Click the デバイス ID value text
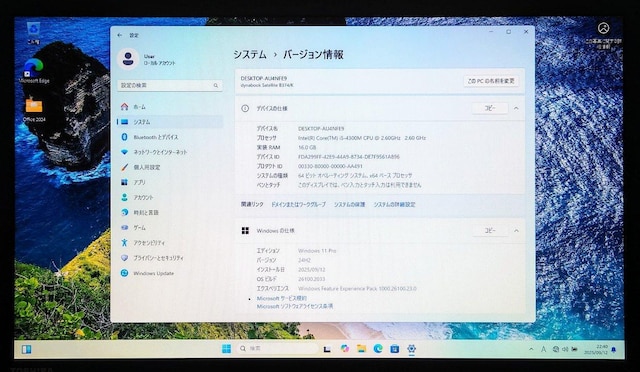 pyautogui.click(x=349, y=157)
